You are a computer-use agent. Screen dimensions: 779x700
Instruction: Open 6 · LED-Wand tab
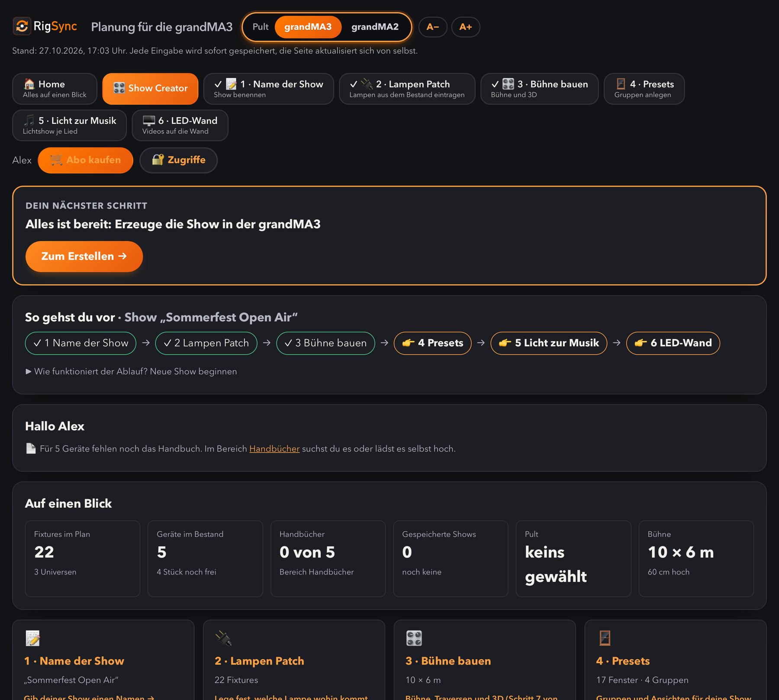[x=180, y=125]
